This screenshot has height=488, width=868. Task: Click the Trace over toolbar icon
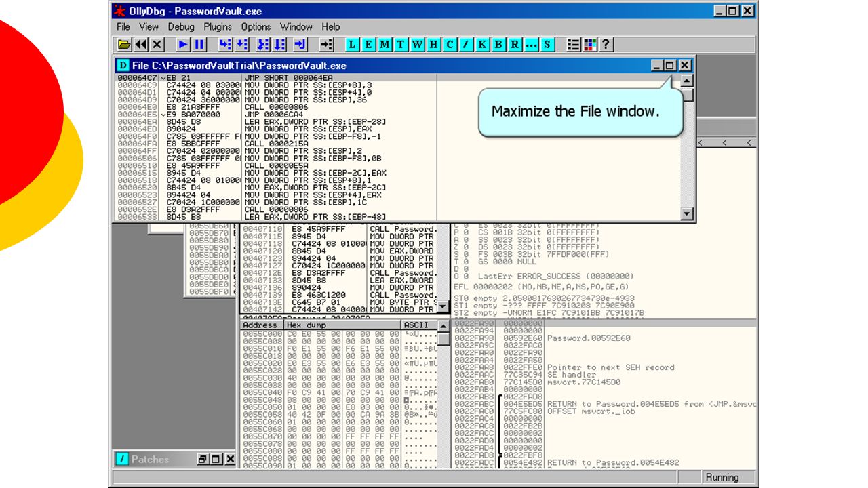[279, 44]
